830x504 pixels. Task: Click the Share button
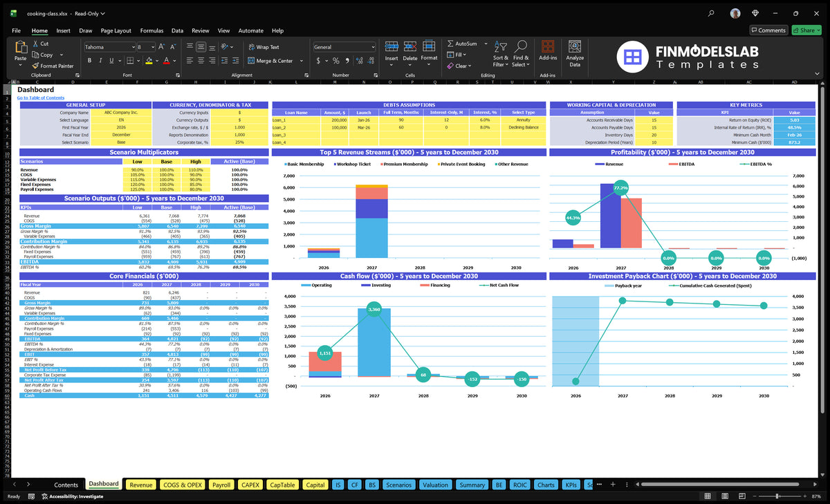tap(806, 30)
